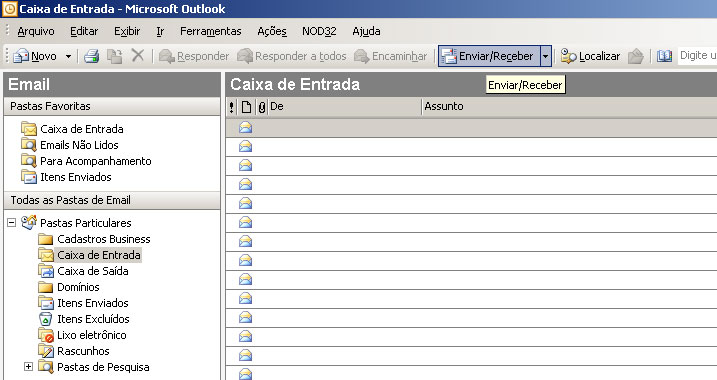Click the Rascunhos drafts icon

[x=46, y=351]
